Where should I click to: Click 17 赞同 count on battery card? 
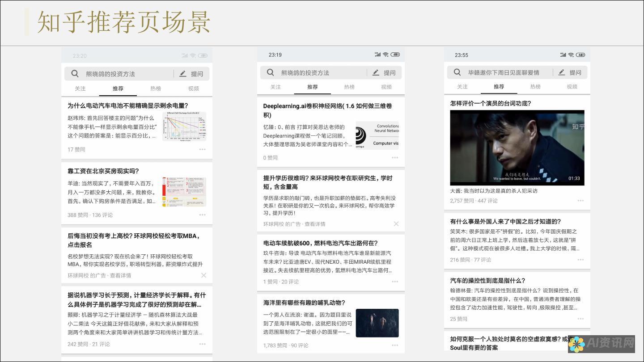(76, 149)
